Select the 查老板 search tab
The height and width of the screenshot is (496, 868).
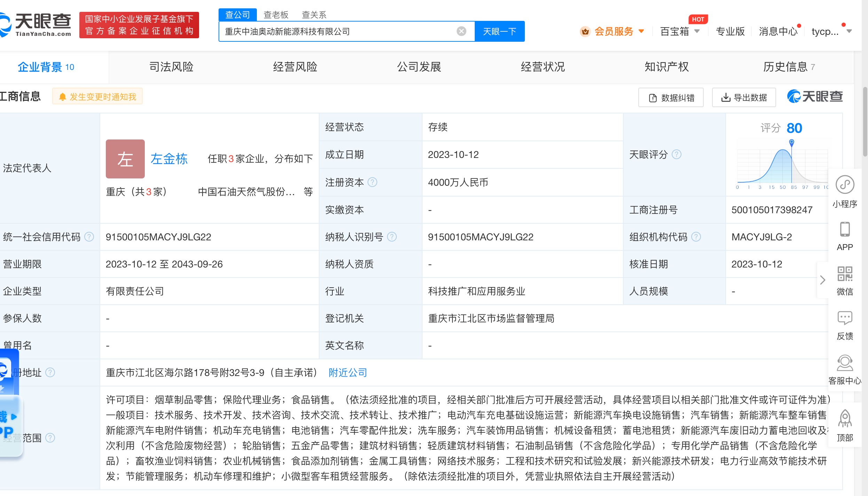[x=276, y=15]
